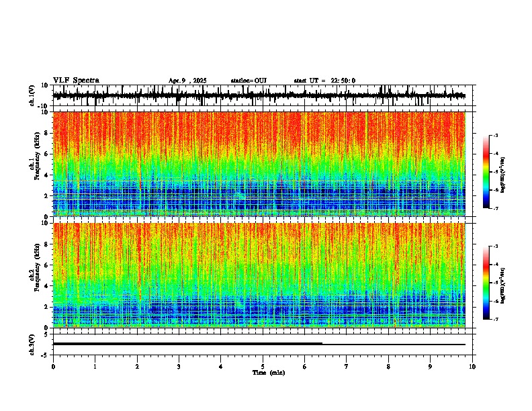Screen dimensions: 532x411
Task: Click the "Time (min)" axis label
Action: 269,373
